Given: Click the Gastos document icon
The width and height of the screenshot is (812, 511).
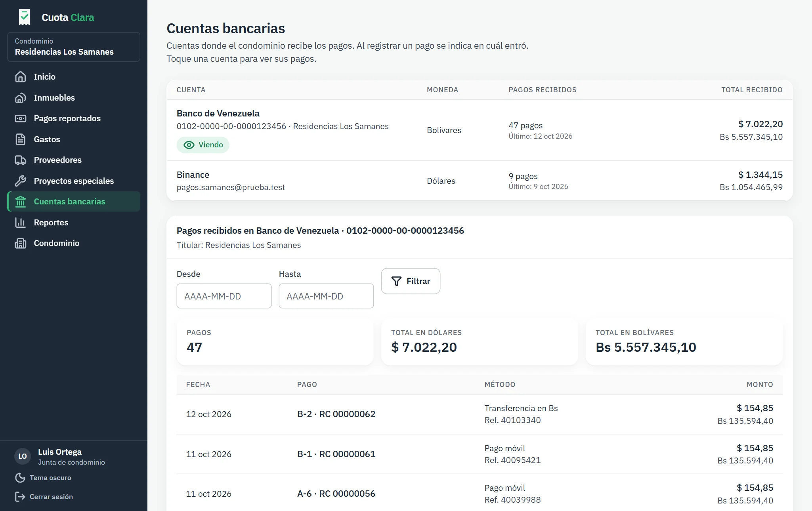Looking at the screenshot, I should (x=20, y=139).
